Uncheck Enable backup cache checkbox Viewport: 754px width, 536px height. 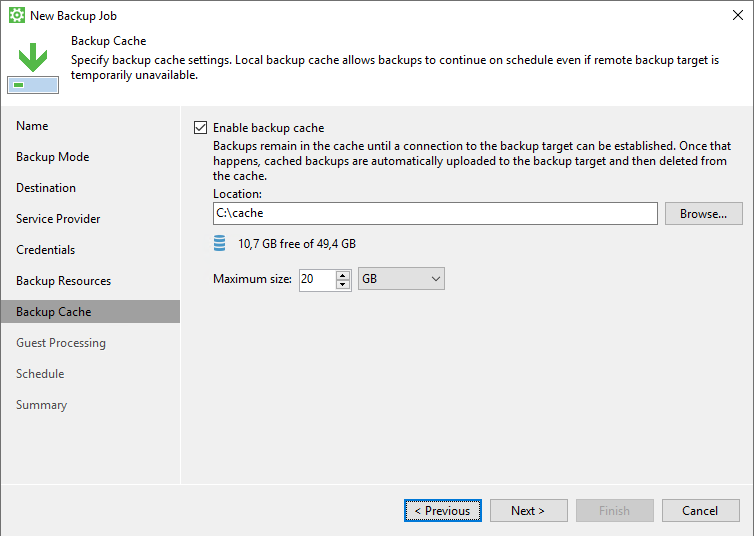pyautogui.click(x=201, y=127)
